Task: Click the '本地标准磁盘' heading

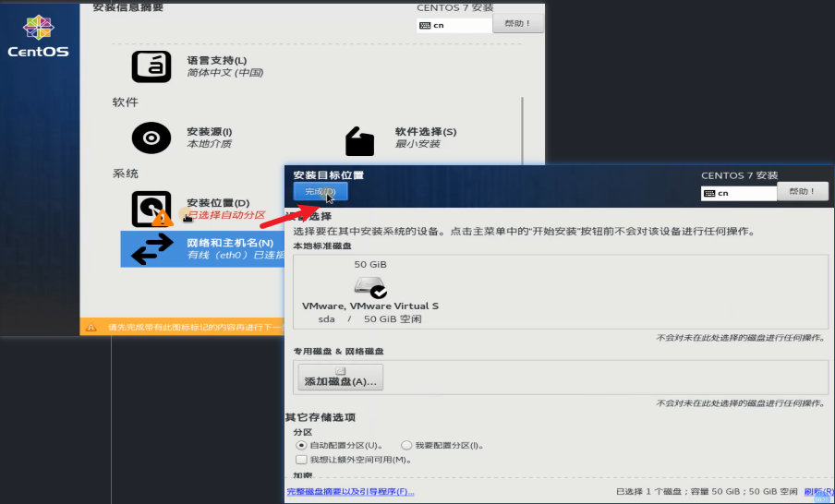Action: coord(322,246)
